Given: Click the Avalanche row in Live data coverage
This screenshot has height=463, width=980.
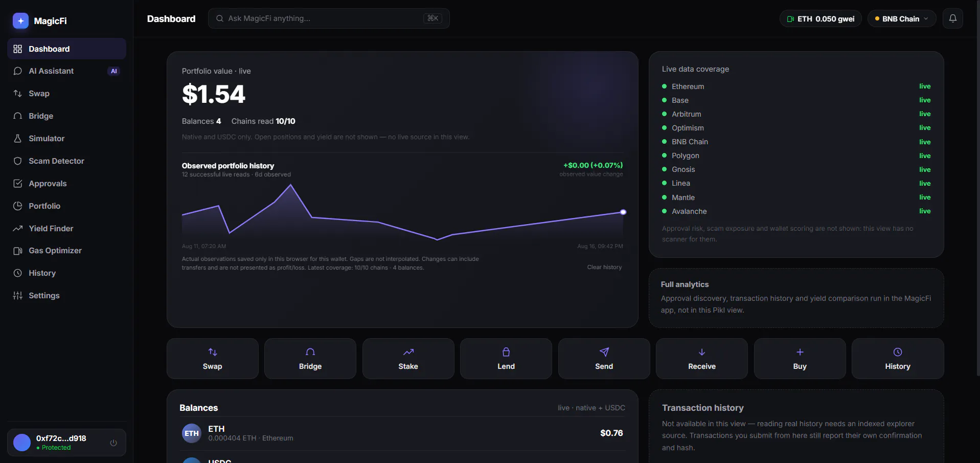Looking at the screenshot, I should [x=796, y=211].
